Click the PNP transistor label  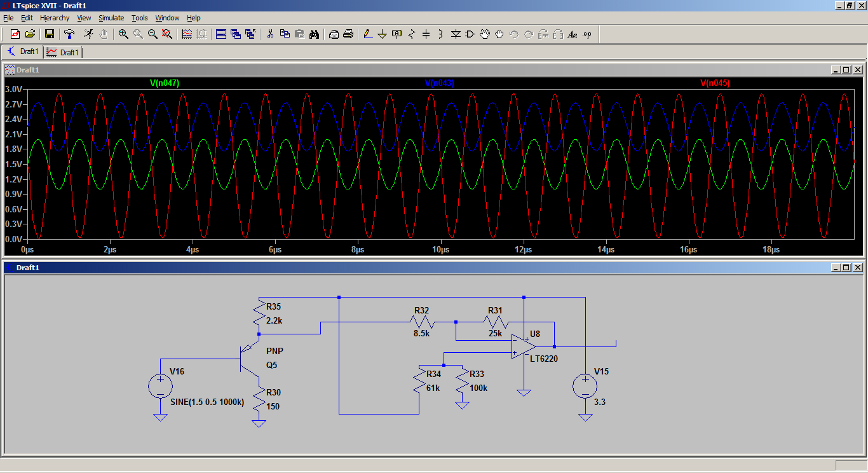point(275,351)
